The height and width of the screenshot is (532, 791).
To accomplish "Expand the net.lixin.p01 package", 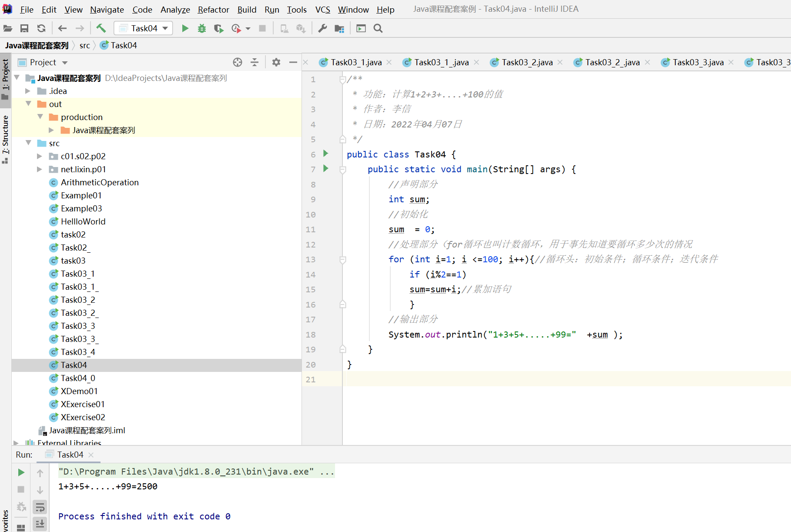I will point(40,169).
